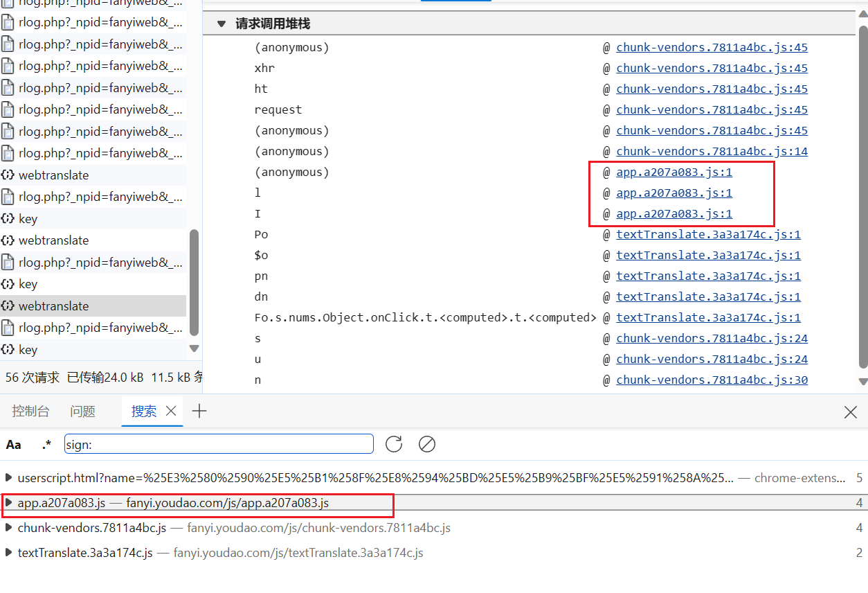Focus the search box containing sign:
This screenshot has height=593, width=868.
(219, 444)
